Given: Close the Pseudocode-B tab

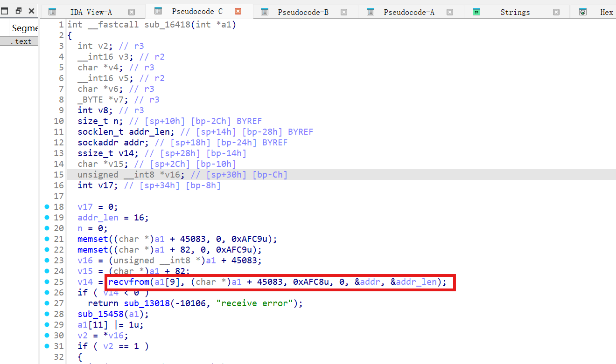Looking at the screenshot, I should click(x=344, y=12).
